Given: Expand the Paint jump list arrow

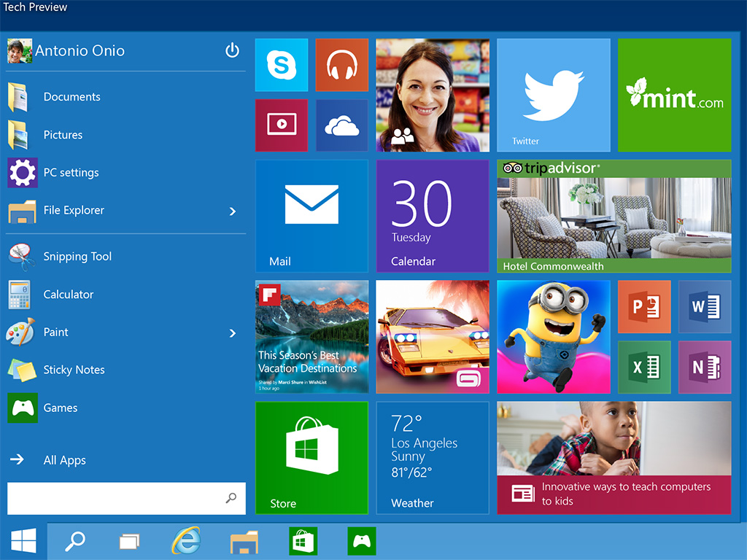Looking at the screenshot, I should click(x=233, y=332).
